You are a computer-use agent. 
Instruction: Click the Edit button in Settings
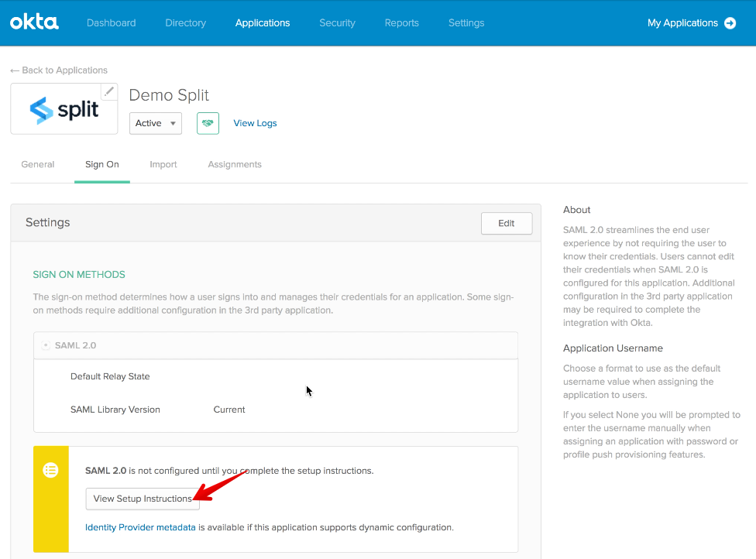click(x=507, y=223)
